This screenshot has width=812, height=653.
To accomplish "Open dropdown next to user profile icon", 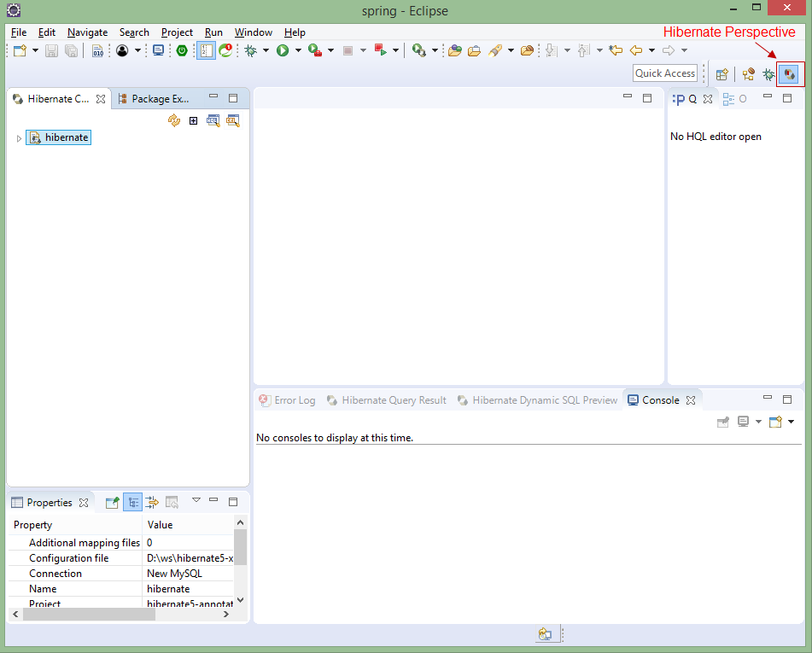I will pyautogui.click(x=137, y=50).
